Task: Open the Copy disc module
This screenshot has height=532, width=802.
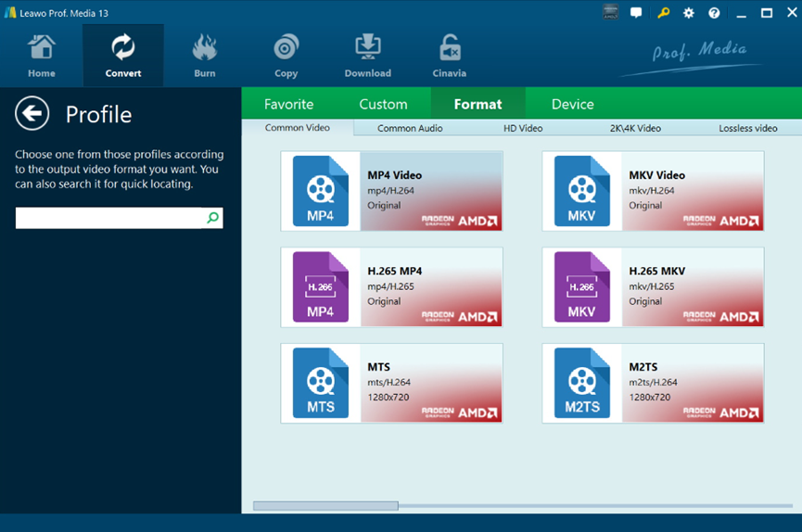Action: coord(286,56)
